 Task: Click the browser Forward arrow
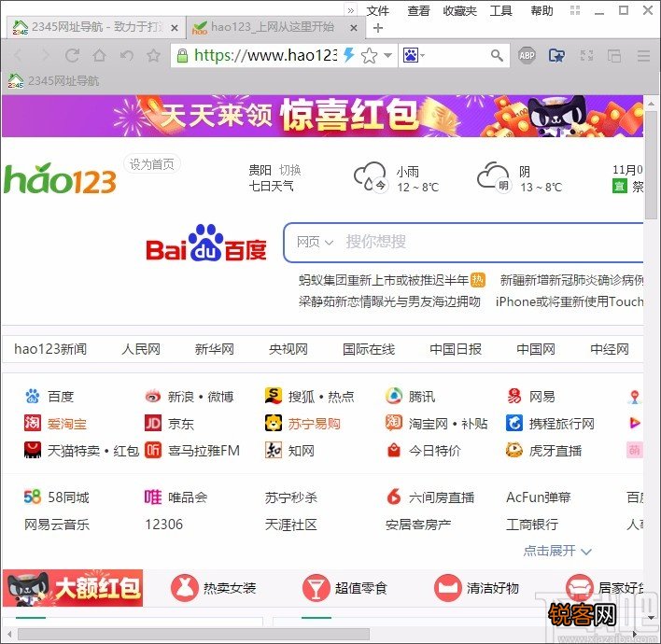click(x=45, y=55)
